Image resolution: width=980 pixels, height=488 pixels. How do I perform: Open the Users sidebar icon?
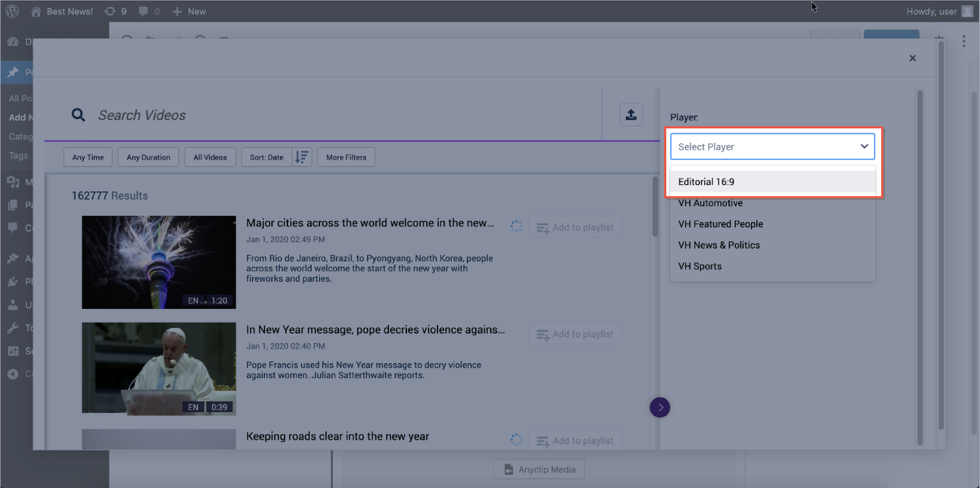click(12, 305)
